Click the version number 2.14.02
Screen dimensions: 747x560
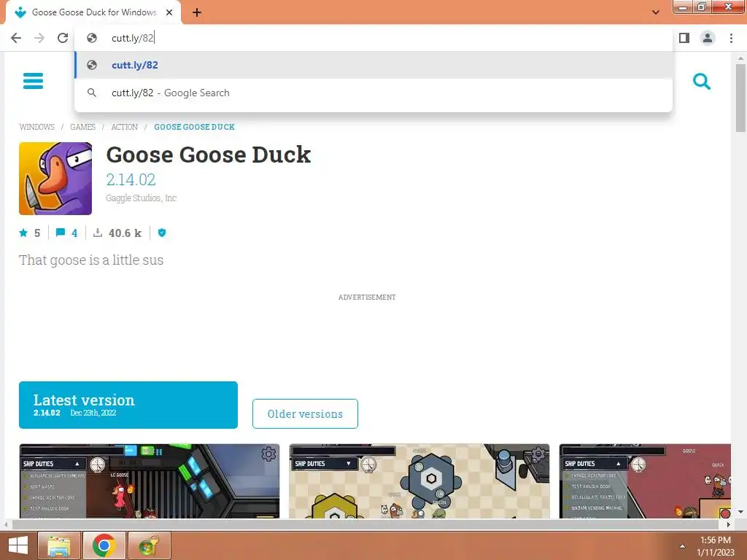pos(131,179)
